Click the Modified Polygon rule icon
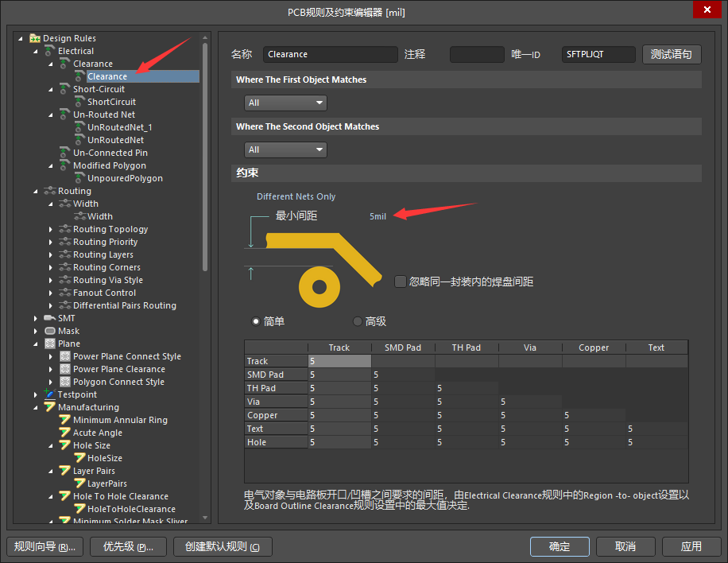The height and width of the screenshot is (563, 728). coord(65,165)
